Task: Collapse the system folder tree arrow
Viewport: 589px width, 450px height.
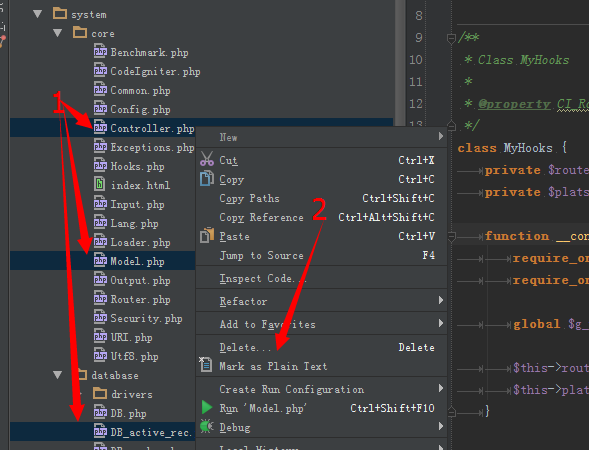Action: click(x=38, y=15)
